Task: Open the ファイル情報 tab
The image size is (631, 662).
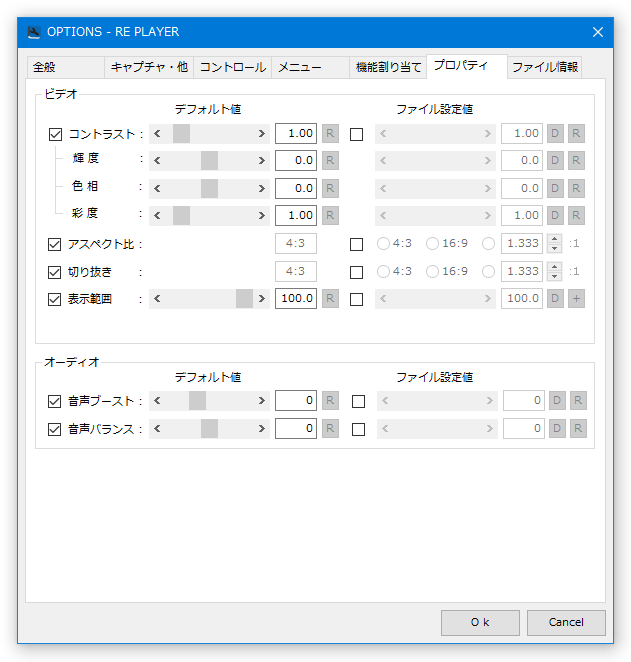Action: [544, 67]
